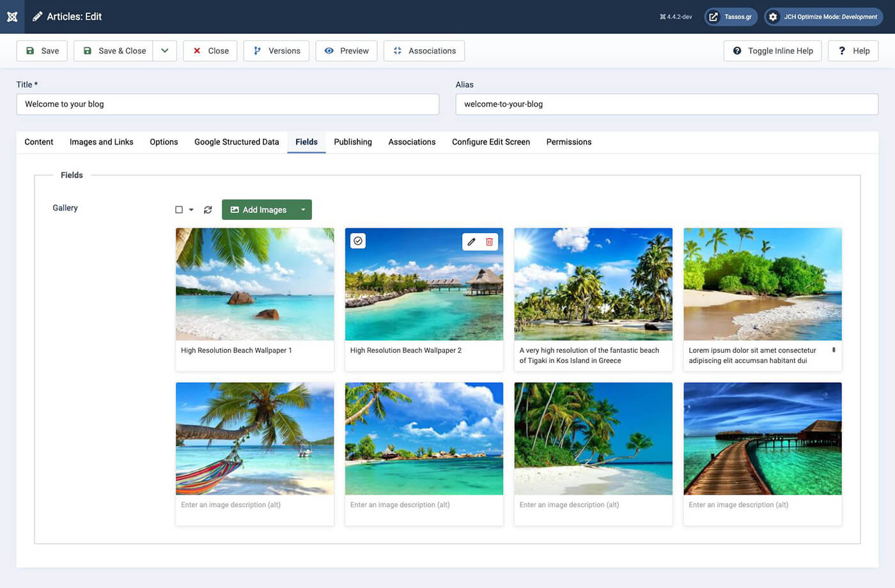
Task: Click the question mark Help icon
Action: pos(843,50)
